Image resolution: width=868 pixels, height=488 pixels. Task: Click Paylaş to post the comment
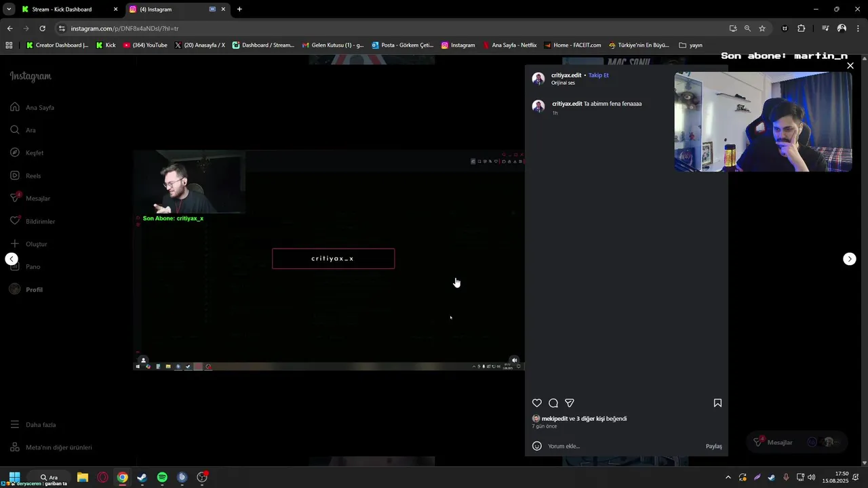[x=714, y=446]
